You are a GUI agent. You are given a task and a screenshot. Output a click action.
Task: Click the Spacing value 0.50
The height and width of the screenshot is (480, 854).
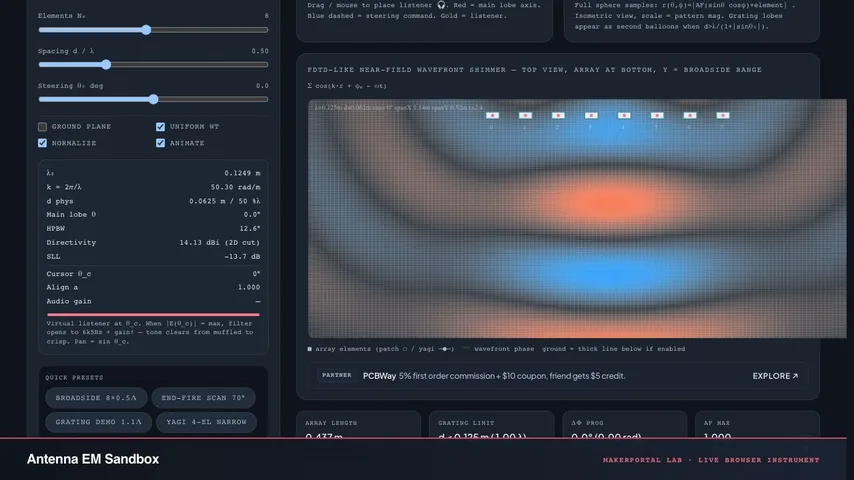click(x=260, y=51)
